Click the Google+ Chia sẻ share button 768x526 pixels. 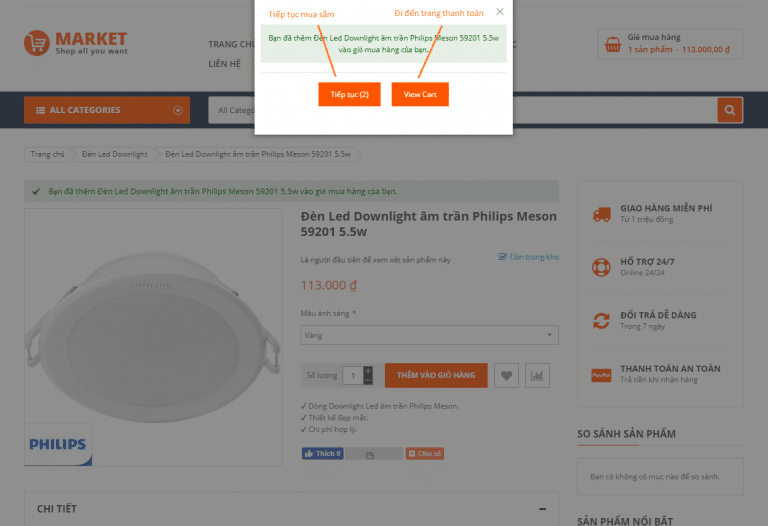[424, 454]
